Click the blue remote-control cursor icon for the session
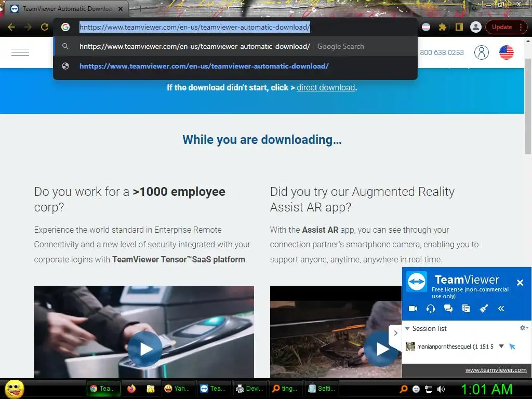The height and width of the screenshot is (399, 532). (512, 347)
